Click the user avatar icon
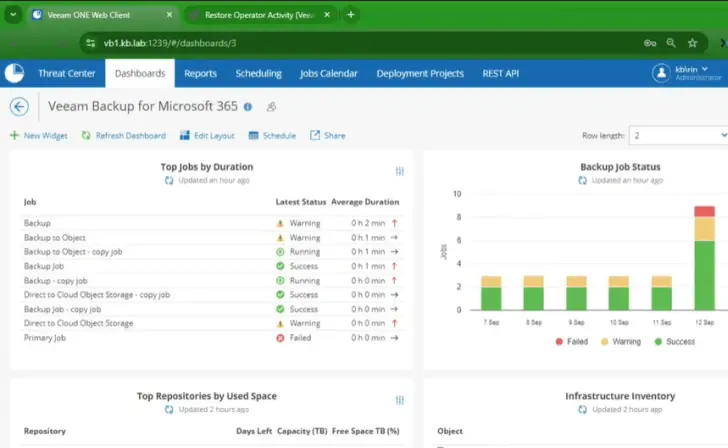 pyautogui.click(x=661, y=73)
